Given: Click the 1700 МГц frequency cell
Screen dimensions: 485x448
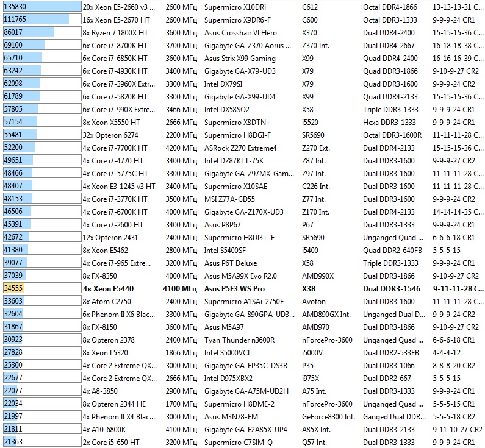Looking at the screenshot, I should click(x=181, y=404).
